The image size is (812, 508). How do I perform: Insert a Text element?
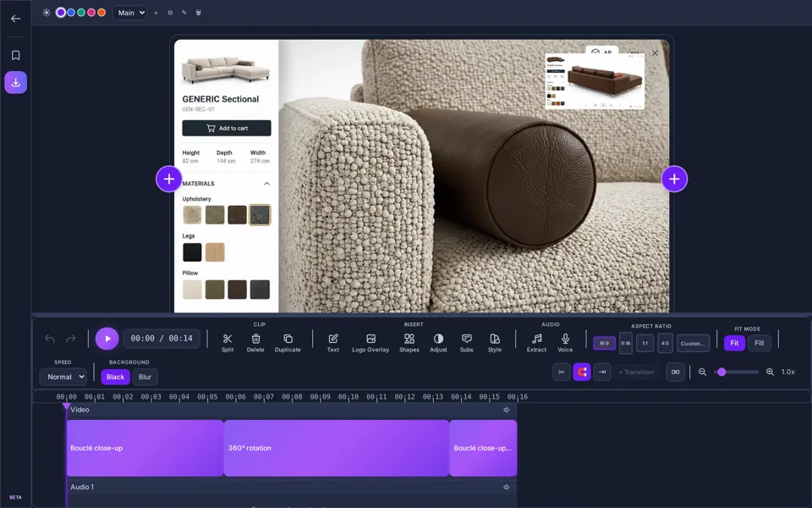(x=333, y=343)
